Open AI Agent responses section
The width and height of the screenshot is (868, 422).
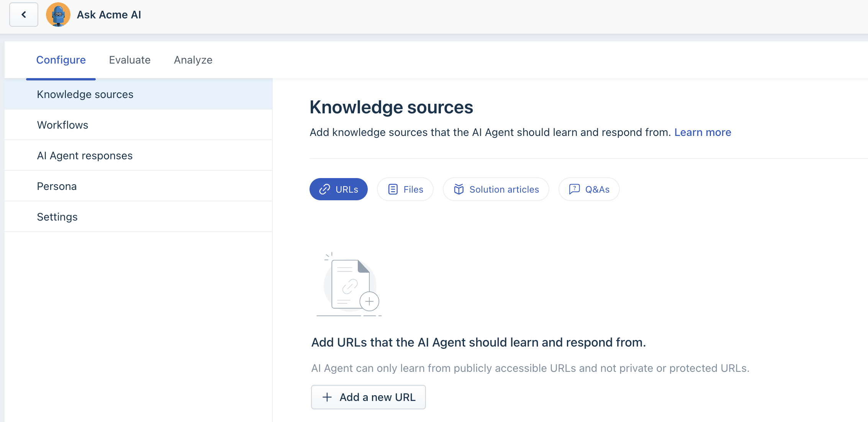tap(85, 155)
